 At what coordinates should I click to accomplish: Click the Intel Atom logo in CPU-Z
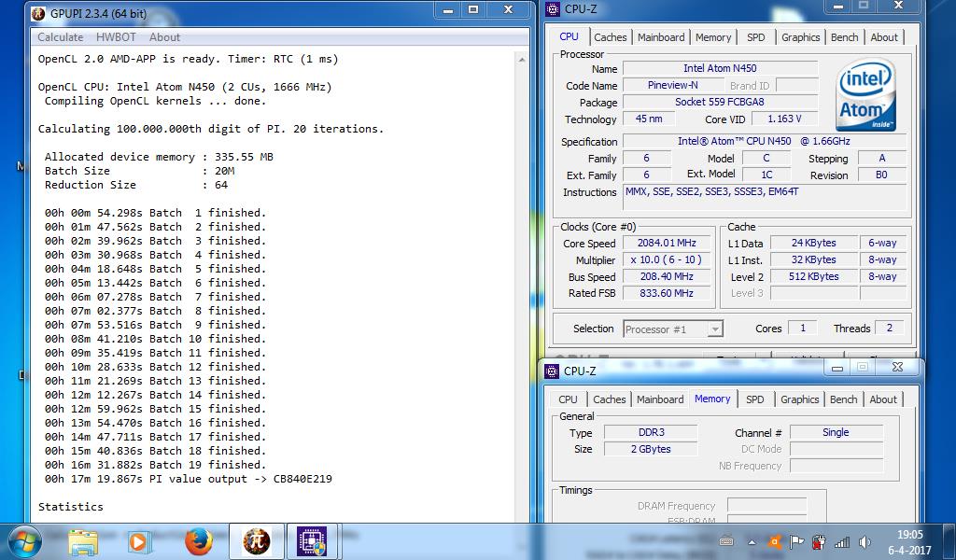pyautogui.click(x=865, y=94)
